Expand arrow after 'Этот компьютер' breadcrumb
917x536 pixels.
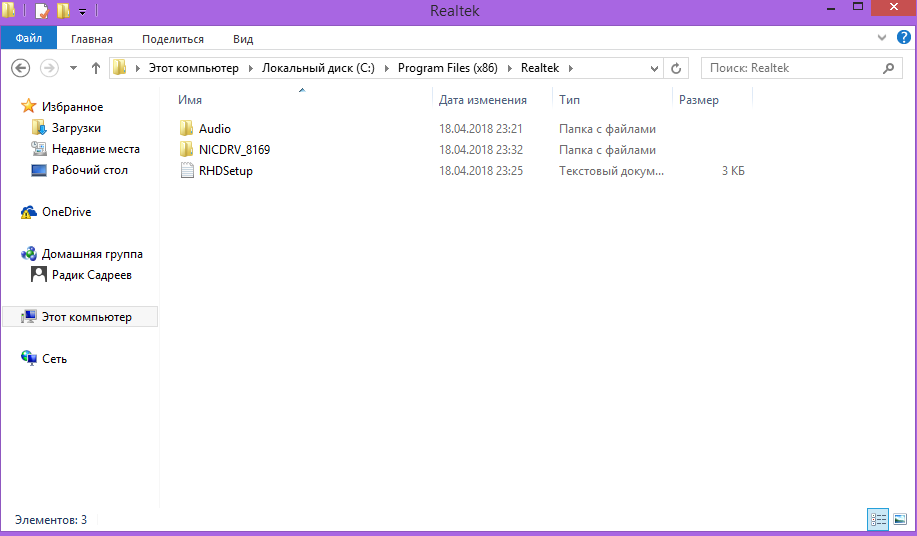(x=250, y=68)
